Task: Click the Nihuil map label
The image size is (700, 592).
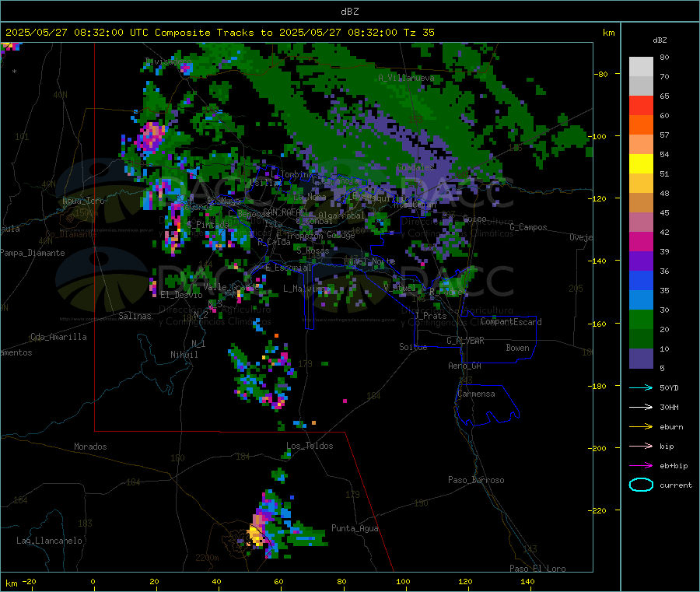Action: tap(184, 355)
